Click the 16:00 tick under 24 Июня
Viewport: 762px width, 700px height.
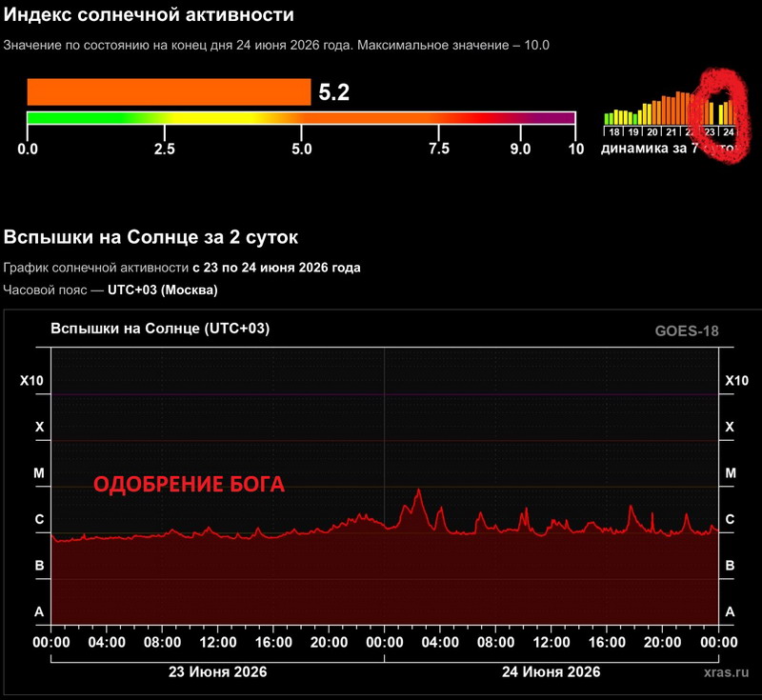point(607,642)
